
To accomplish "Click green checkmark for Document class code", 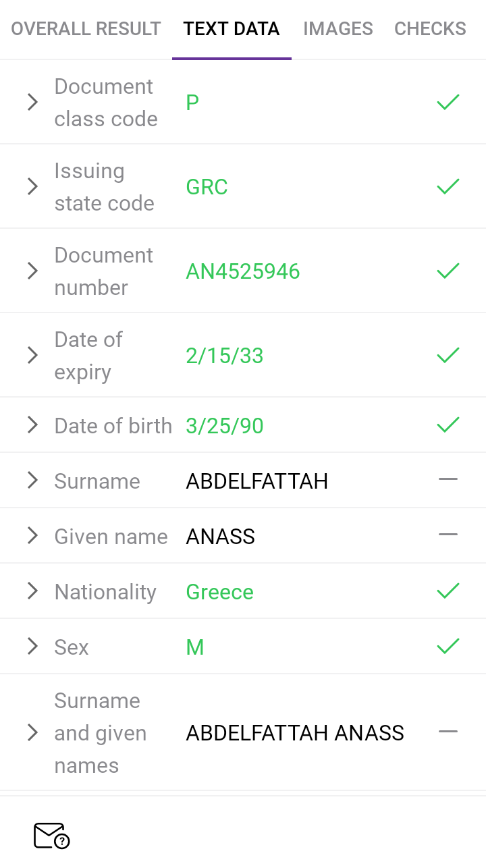I will 448,103.
